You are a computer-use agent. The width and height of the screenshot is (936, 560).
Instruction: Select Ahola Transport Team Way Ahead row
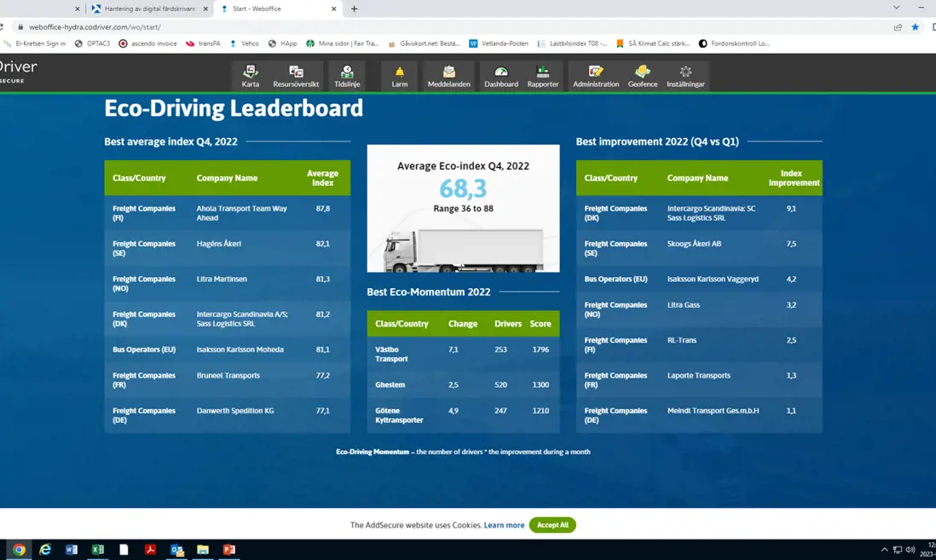(x=227, y=213)
